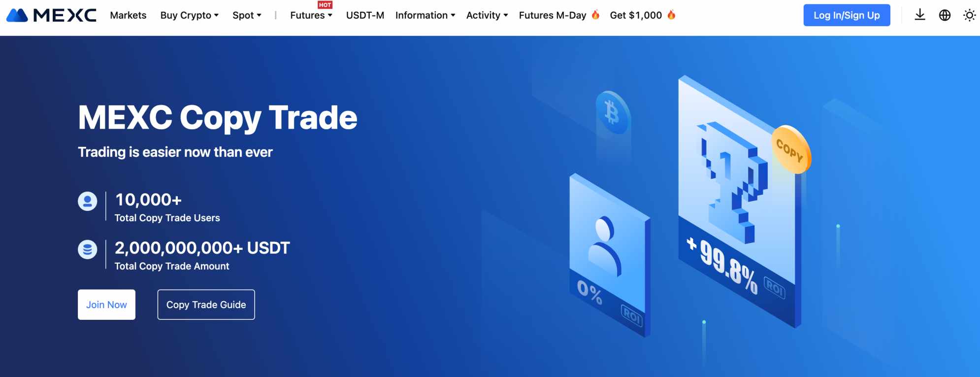980x377 pixels.
Task: Click the MEXC logo
Action: pyautogui.click(x=51, y=15)
